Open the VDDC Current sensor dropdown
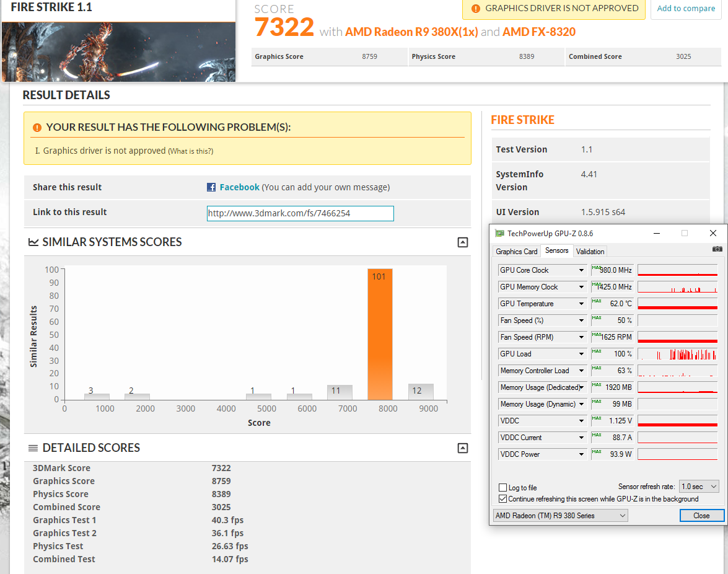The image size is (728, 574). [x=581, y=438]
